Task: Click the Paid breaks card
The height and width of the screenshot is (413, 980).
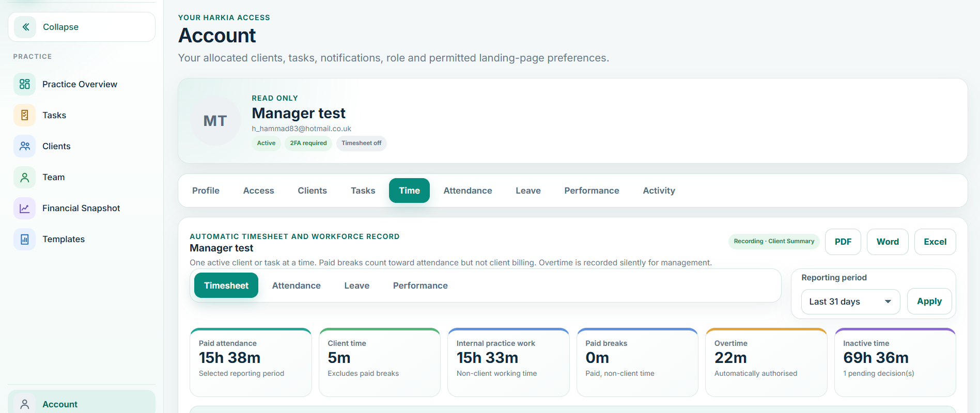Action: [637, 362]
